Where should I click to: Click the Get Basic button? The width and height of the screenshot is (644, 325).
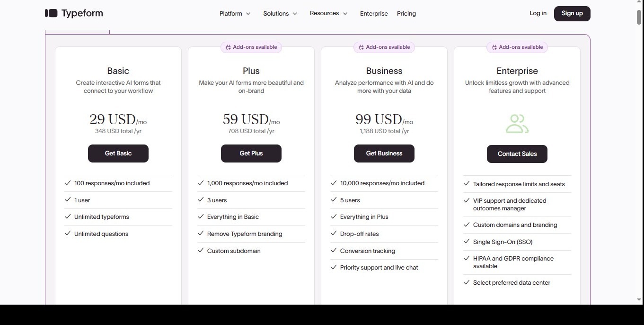tap(118, 153)
